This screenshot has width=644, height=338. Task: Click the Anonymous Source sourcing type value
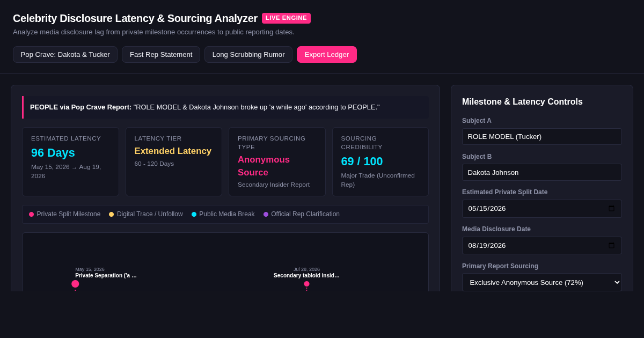coord(264,166)
